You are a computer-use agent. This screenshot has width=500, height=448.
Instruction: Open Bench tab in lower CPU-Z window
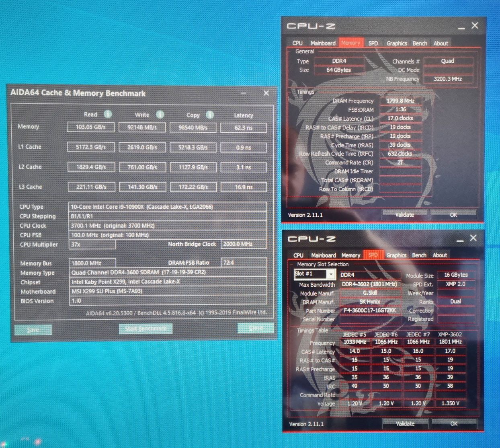(419, 255)
